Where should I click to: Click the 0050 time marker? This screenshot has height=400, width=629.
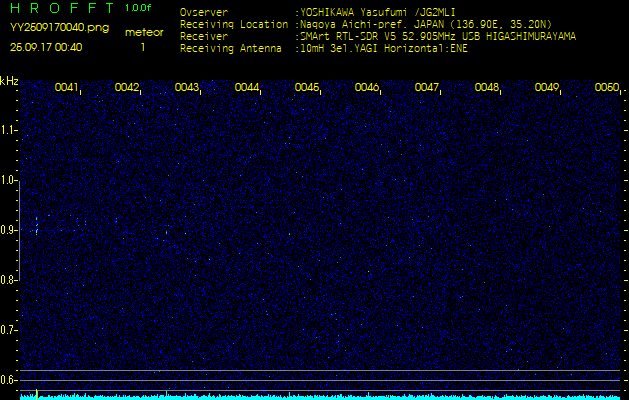606,88
